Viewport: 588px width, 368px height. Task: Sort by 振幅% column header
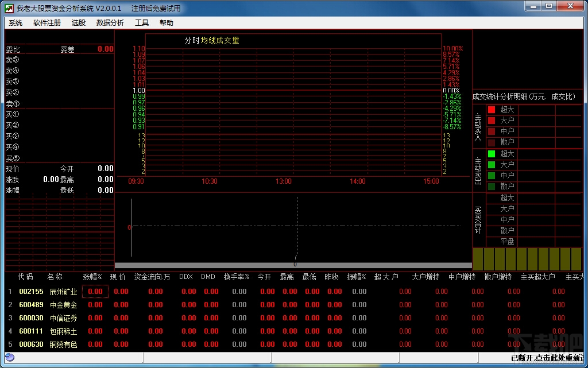356,277
